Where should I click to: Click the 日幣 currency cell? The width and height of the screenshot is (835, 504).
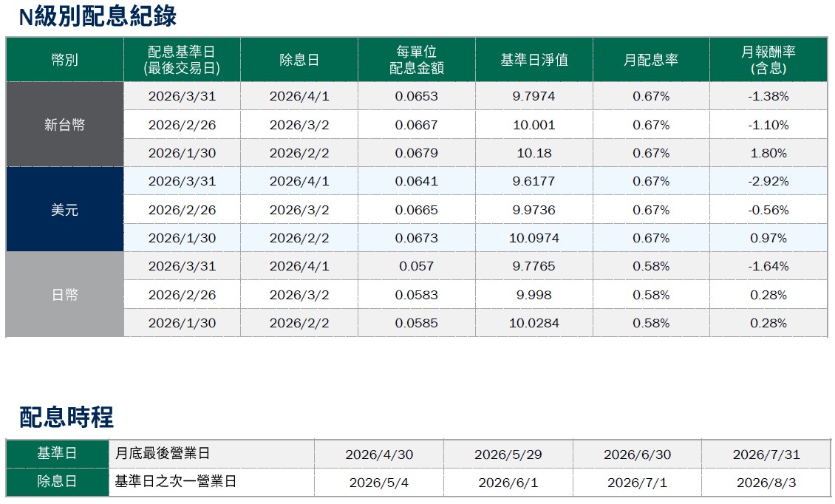click(x=64, y=295)
